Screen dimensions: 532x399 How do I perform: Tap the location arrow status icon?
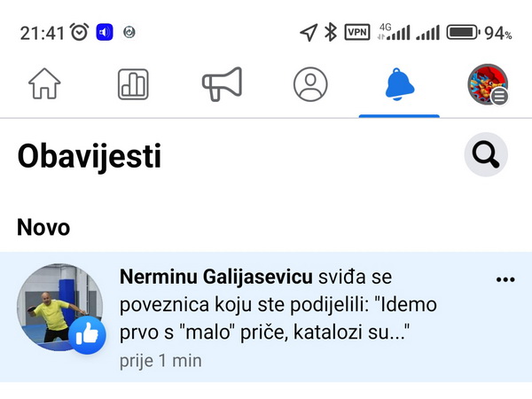308,33
